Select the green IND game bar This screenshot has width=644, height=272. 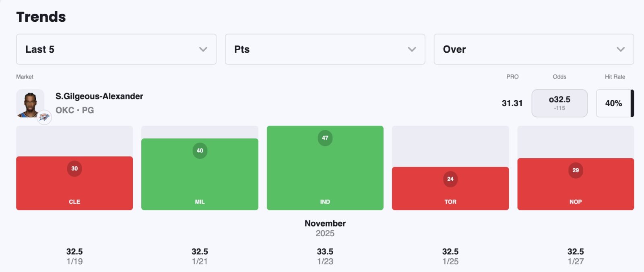pyautogui.click(x=325, y=173)
